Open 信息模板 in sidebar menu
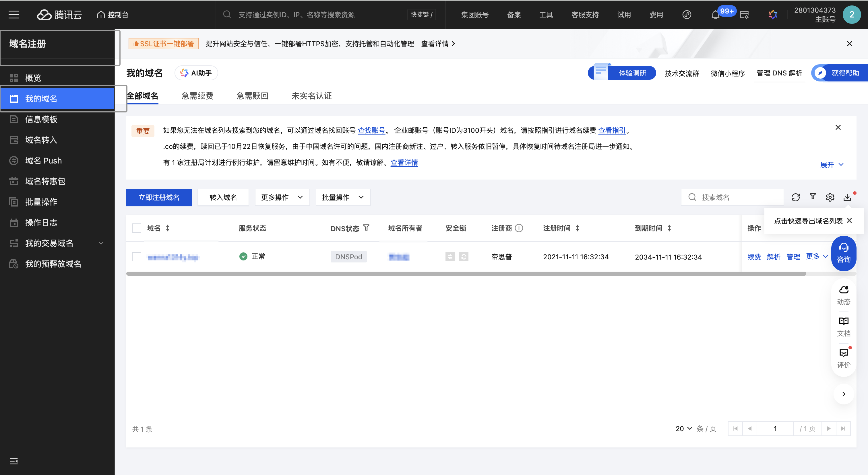 pos(41,119)
